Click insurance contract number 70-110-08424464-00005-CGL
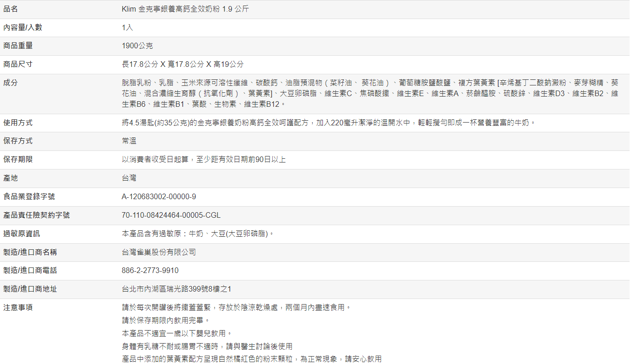The image size is (630, 364). (171, 215)
